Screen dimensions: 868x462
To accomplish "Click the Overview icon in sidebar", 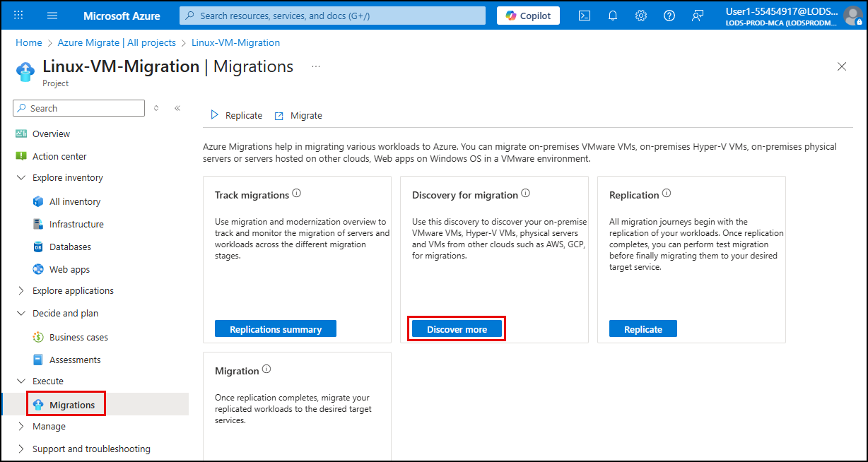I will coord(21,134).
